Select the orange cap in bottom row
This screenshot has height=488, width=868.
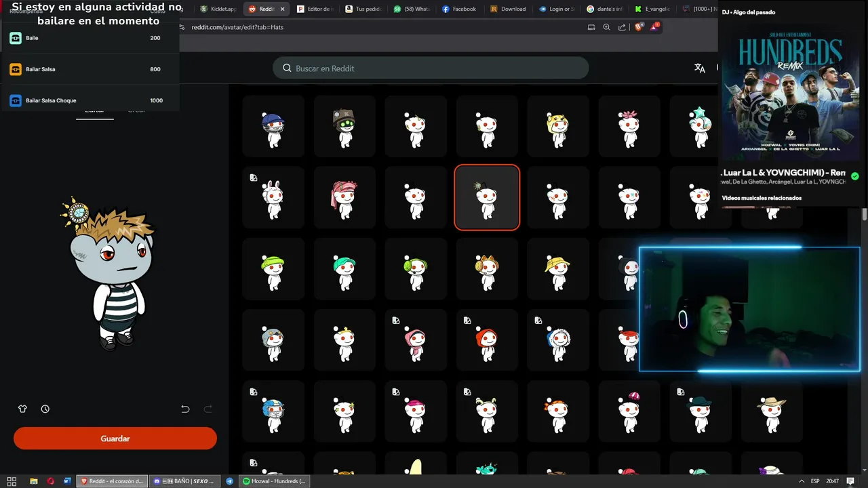tap(558, 411)
